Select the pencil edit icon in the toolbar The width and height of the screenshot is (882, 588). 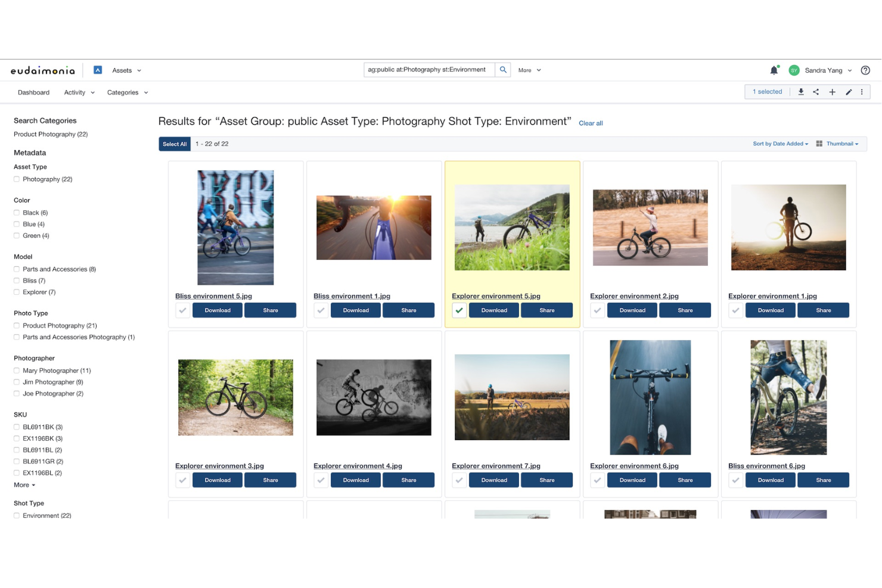pyautogui.click(x=849, y=92)
